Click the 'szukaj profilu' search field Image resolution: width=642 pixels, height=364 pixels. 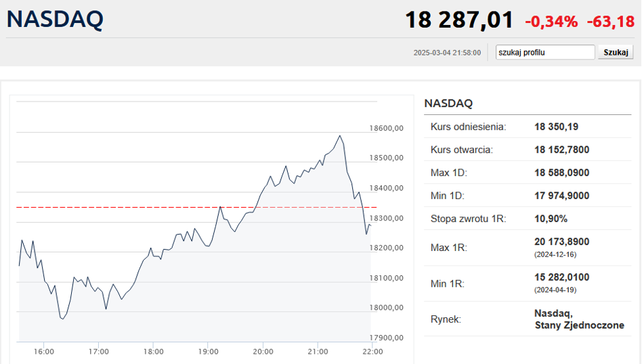click(545, 52)
